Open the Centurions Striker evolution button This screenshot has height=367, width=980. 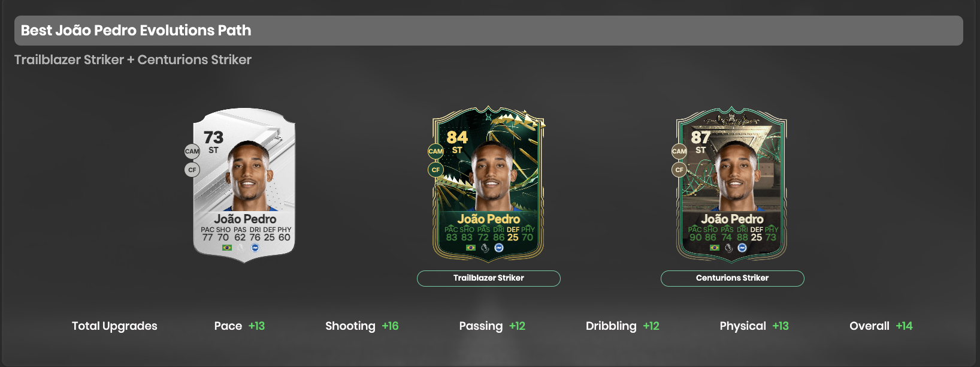(x=732, y=278)
